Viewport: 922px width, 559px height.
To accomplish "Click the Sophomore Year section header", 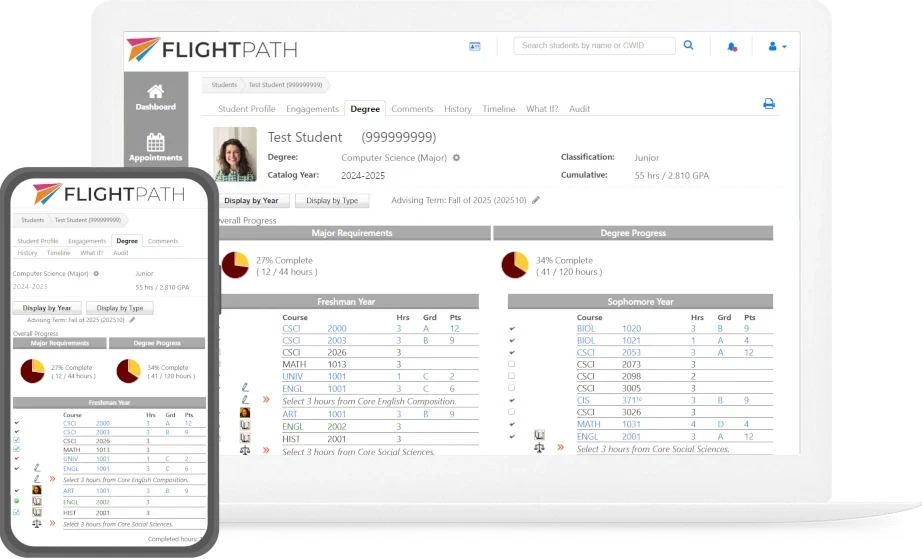I will 640,302.
